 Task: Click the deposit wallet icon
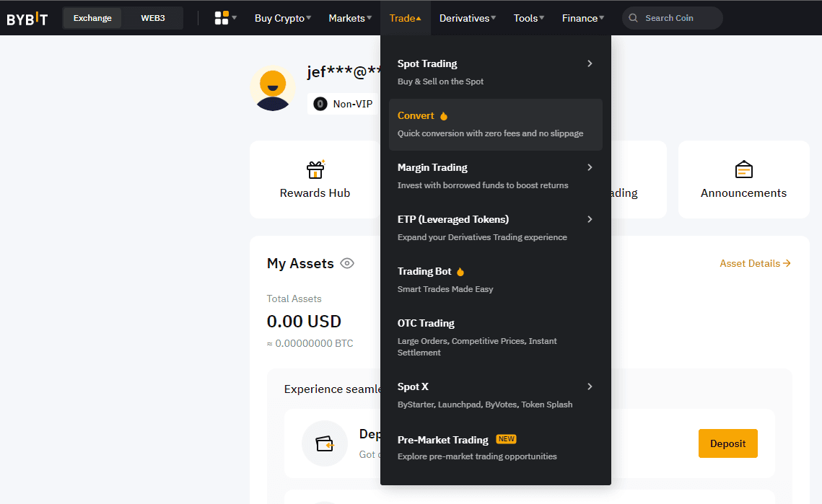point(325,443)
